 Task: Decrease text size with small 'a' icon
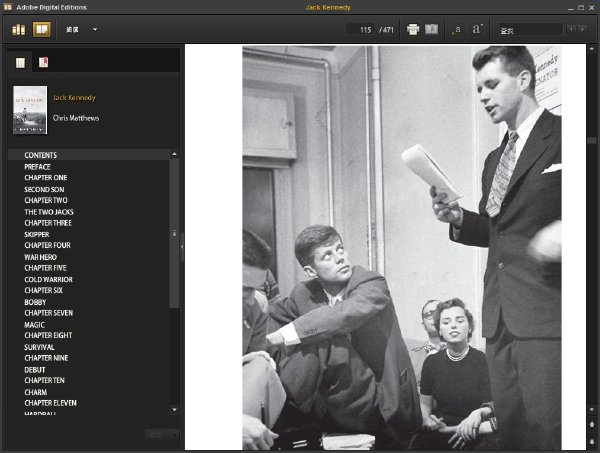457,29
